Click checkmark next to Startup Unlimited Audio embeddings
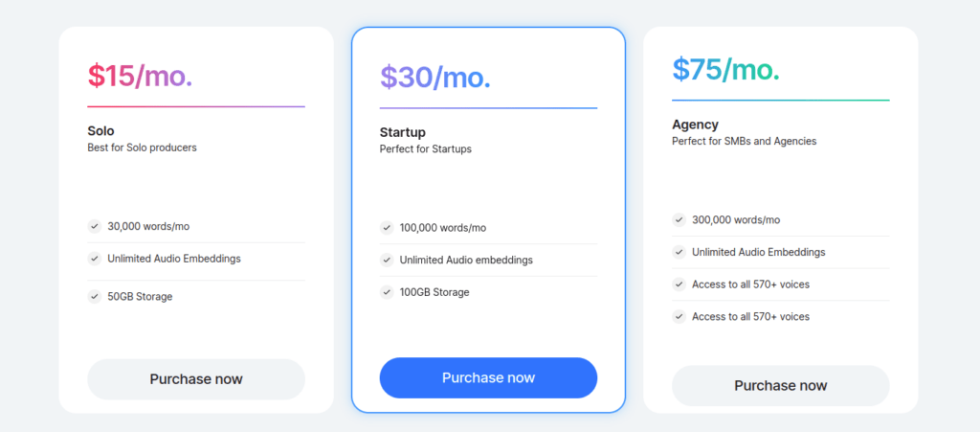Viewport: 980px width, 432px height. tap(387, 260)
